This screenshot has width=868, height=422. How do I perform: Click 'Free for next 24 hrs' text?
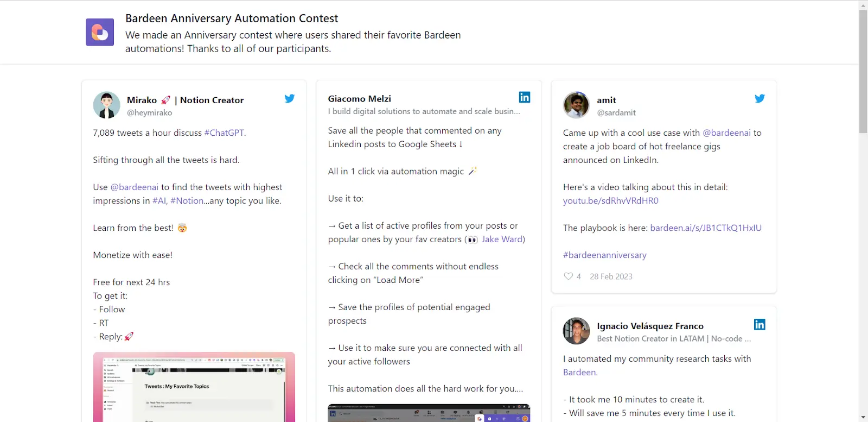[x=131, y=282]
